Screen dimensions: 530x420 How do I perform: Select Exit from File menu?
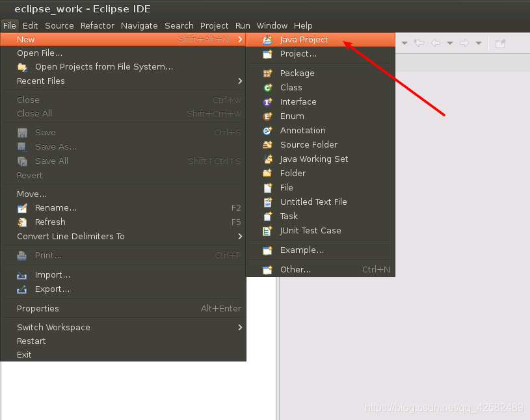tap(123, 354)
